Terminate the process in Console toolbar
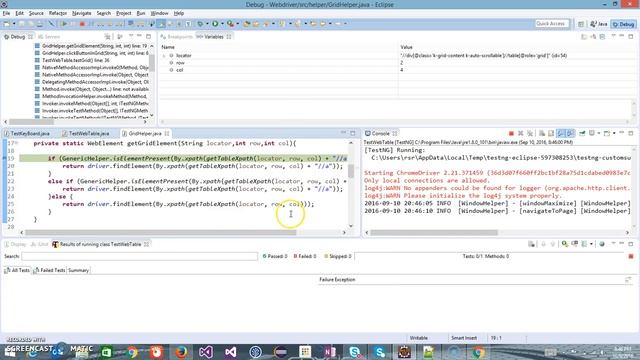This screenshot has height=360, width=640. [x=511, y=133]
